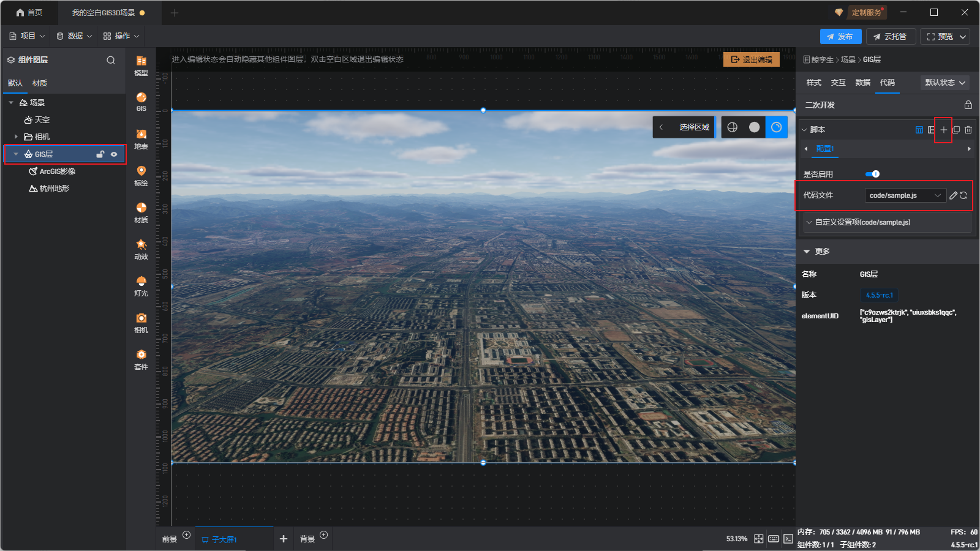This screenshot has width=980, height=551.
Task: Delete the script using the trash icon
Action: tap(968, 130)
